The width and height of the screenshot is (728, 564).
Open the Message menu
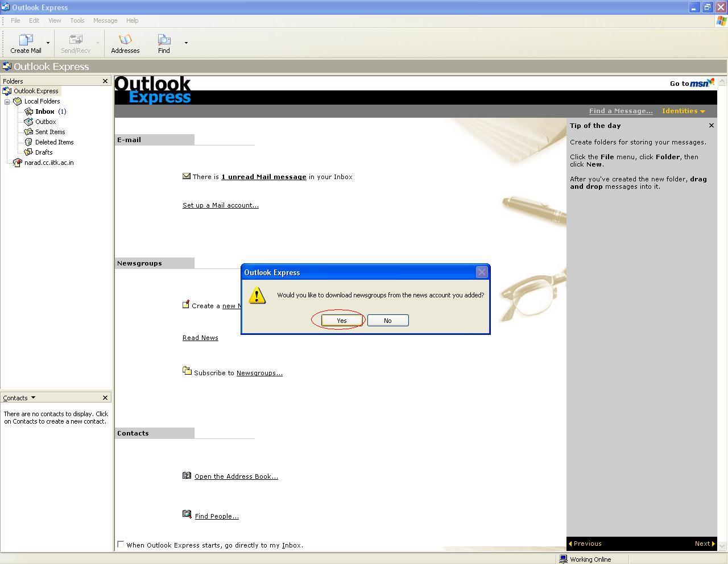pos(105,20)
